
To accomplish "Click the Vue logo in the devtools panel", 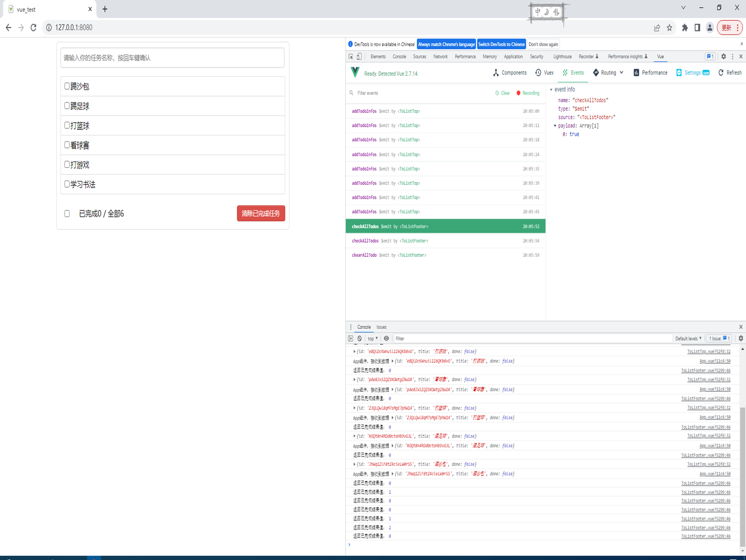I will coord(355,72).
